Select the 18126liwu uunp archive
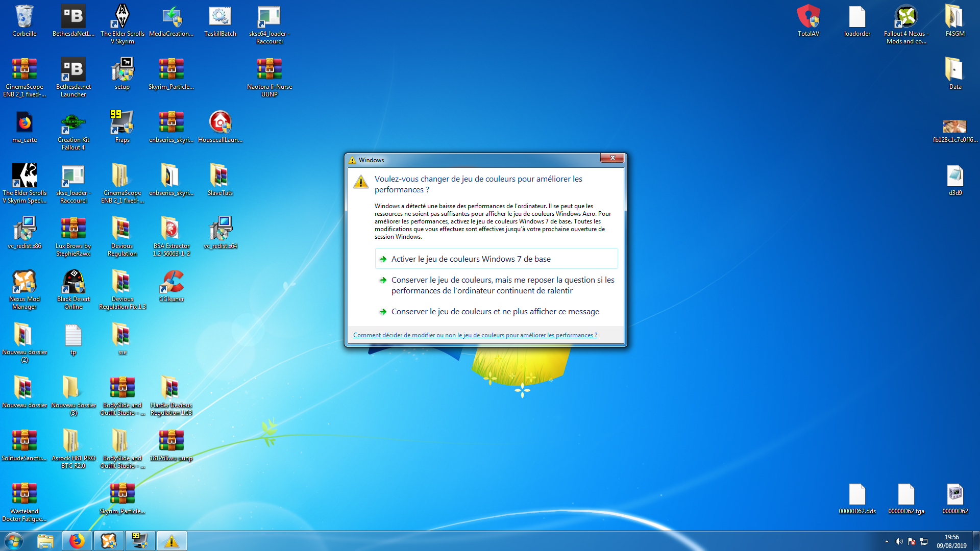This screenshot has height=551, width=980. [x=171, y=445]
